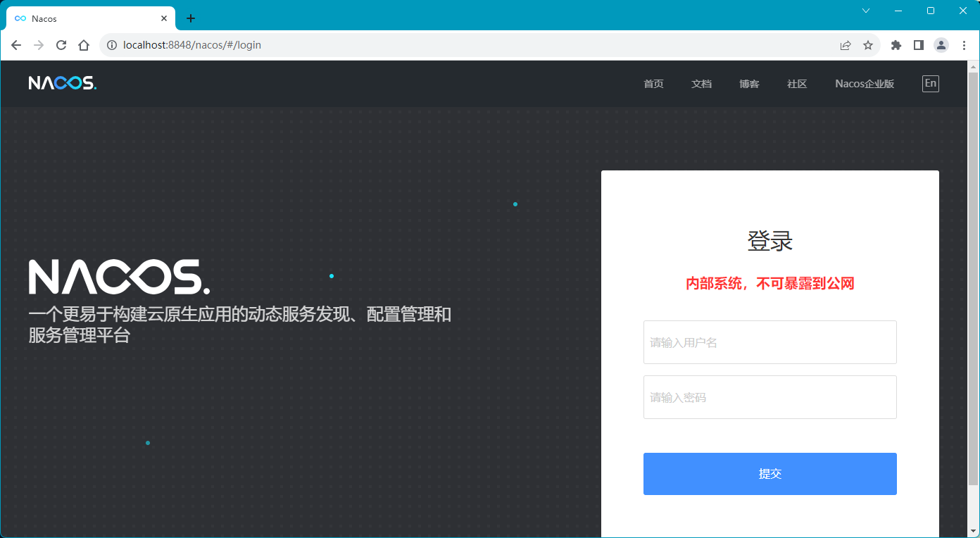Select the Nacos browser tab
980x538 pixels.
point(90,18)
